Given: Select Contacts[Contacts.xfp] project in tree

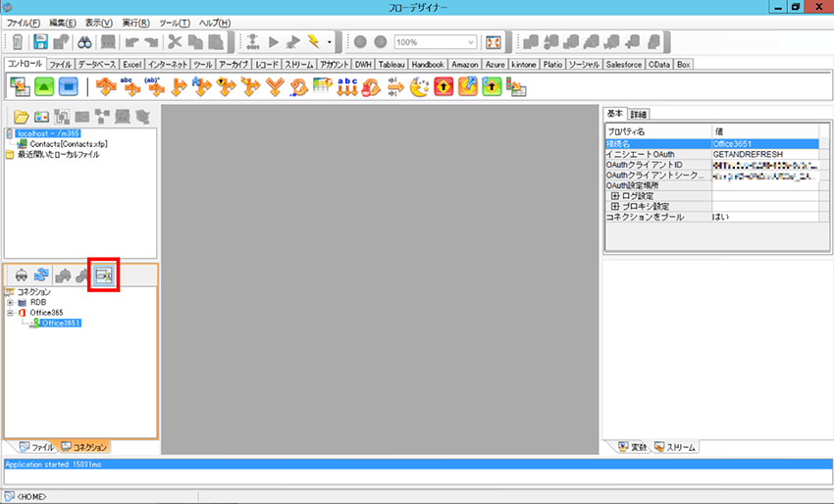Looking at the screenshot, I should pyautogui.click(x=68, y=144).
